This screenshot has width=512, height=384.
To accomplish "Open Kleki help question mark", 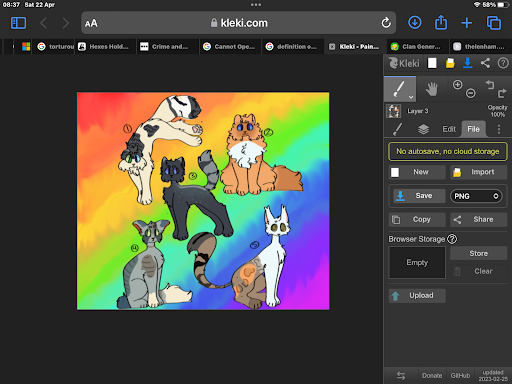I will 503,63.
